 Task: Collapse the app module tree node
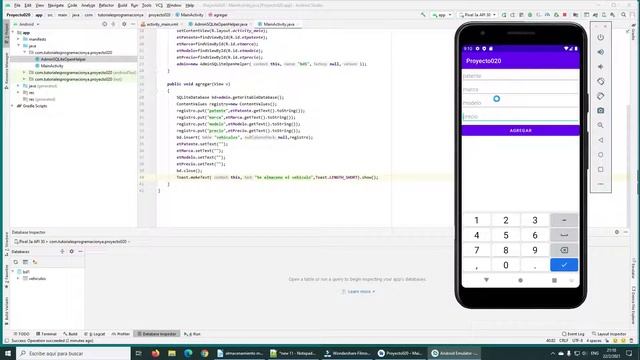(13, 32)
